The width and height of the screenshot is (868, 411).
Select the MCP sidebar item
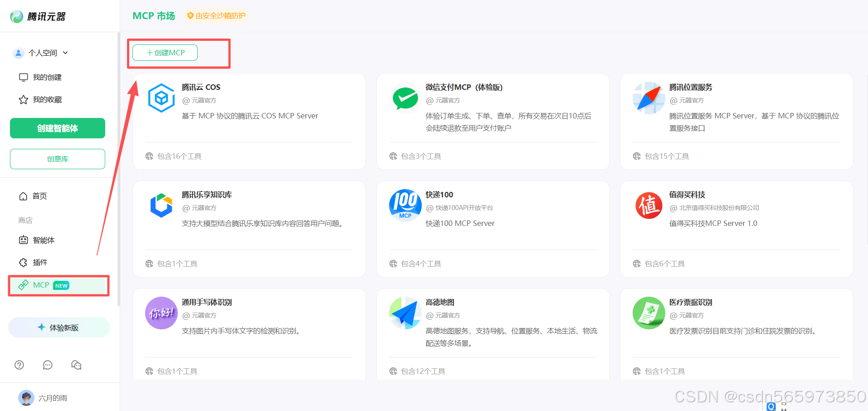[59, 285]
